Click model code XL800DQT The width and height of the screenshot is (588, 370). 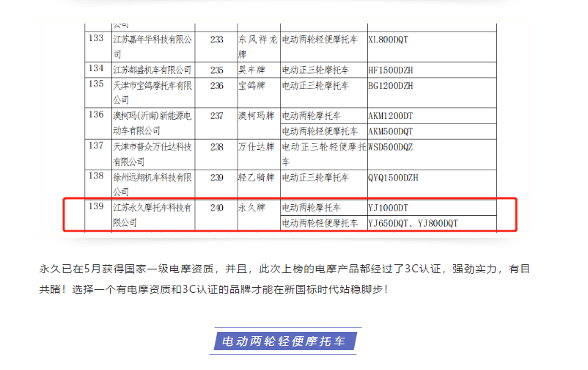coord(388,40)
